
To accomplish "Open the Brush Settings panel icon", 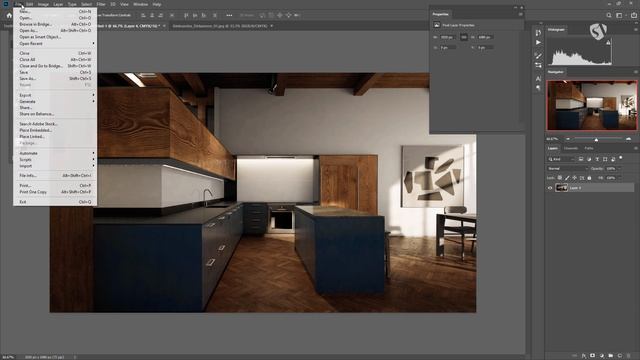I will pos(538,56).
